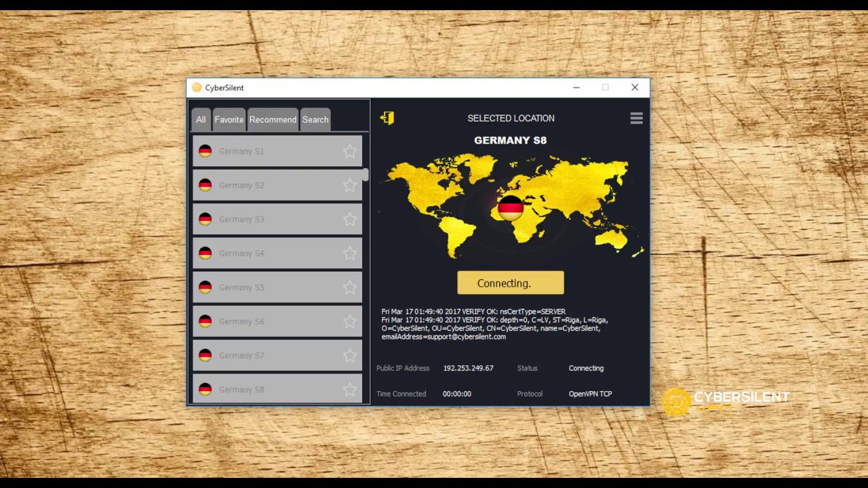Click the Germany S3 flag icon

point(205,219)
